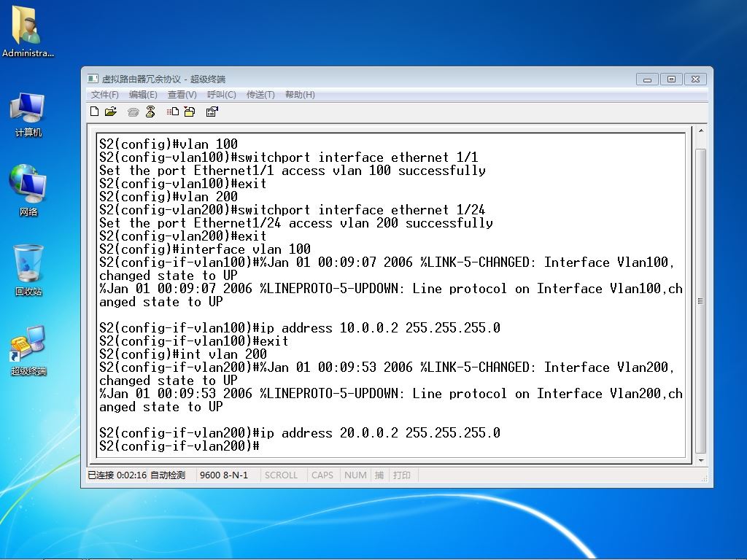Click the 已连接 0:02:16 status entry
The width and height of the screenshot is (747, 560).
pyautogui.click(x=117, y=475)
